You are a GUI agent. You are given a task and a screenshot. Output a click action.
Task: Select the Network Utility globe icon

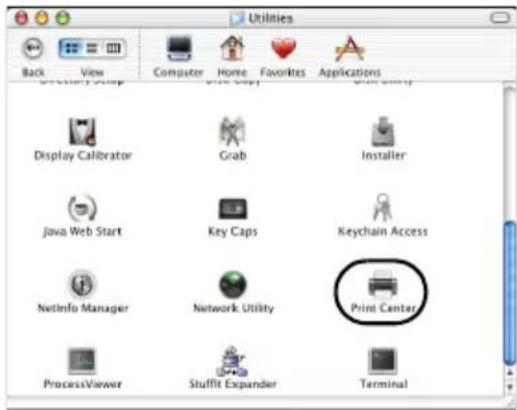coord(233,284)
